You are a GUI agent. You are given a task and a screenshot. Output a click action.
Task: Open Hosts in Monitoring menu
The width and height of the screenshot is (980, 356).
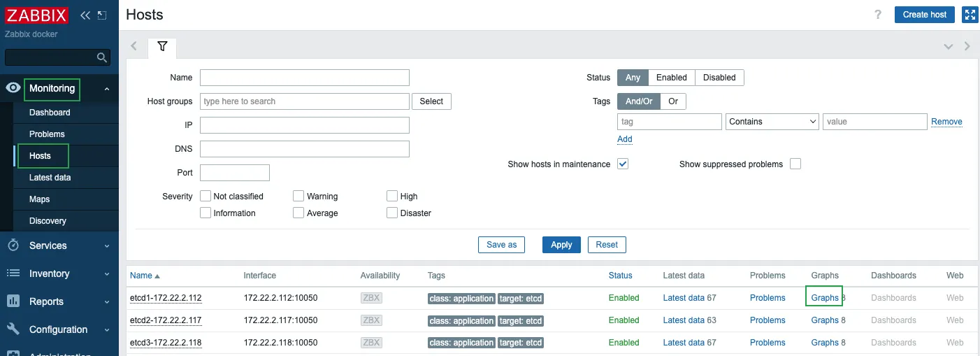[x=40, y=156]
